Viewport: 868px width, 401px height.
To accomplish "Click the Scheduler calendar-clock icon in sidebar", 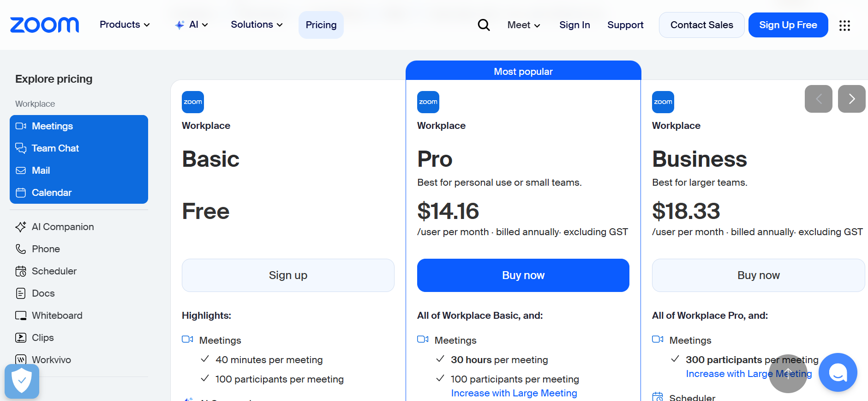I will click(21, 271).
